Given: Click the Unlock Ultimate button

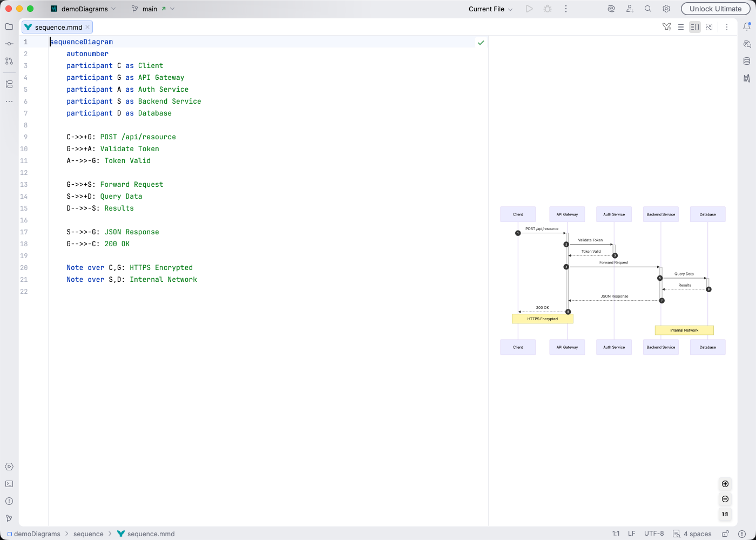Looking at the screenshot, I should tap(715, 9).
